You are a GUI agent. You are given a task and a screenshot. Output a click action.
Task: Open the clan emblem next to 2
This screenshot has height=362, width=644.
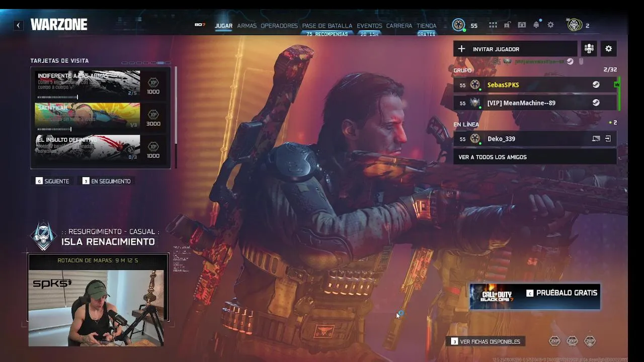tap(574, 25)
